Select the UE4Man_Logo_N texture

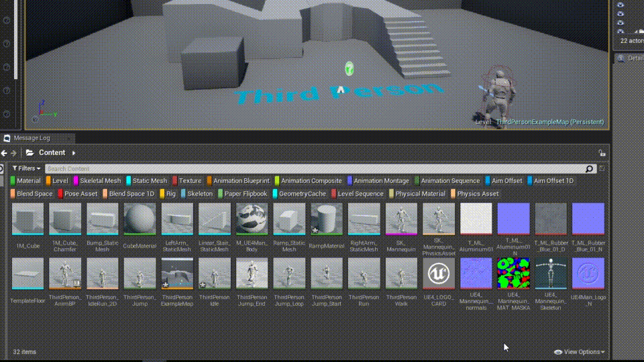coord(588,282)
